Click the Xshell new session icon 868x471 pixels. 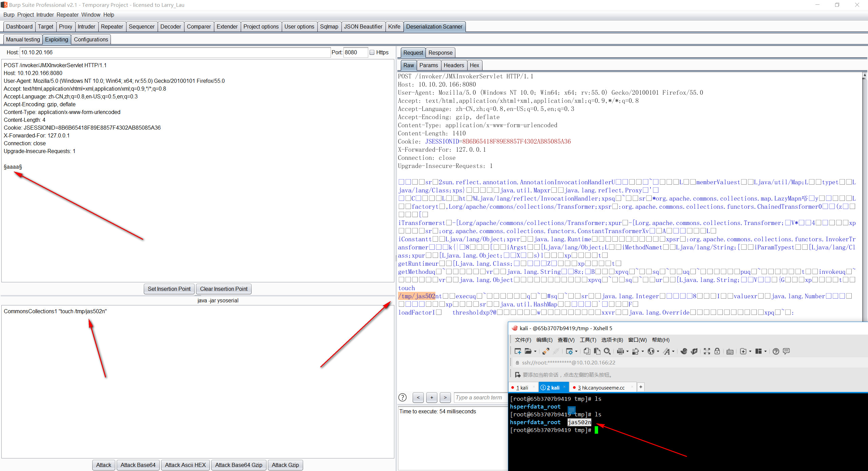click(x=518, y=351)
